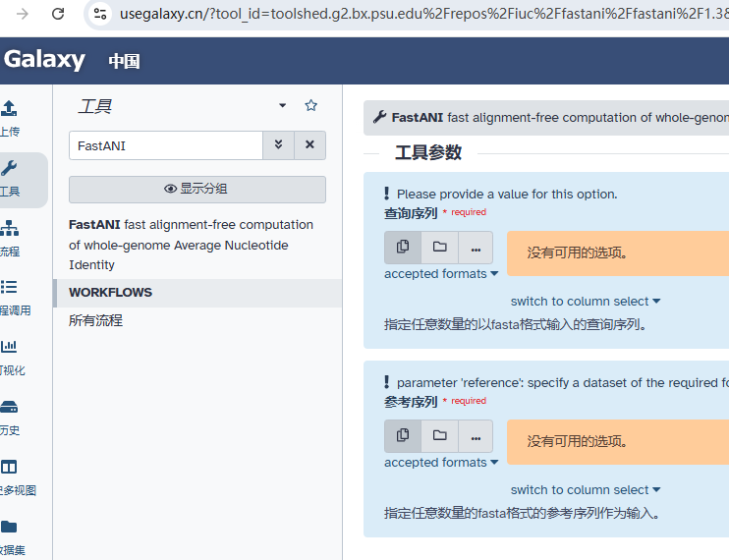Click the 中国 label beside Galaxy
This screenshot has height=560, width=729.
[x=124, y=61]
